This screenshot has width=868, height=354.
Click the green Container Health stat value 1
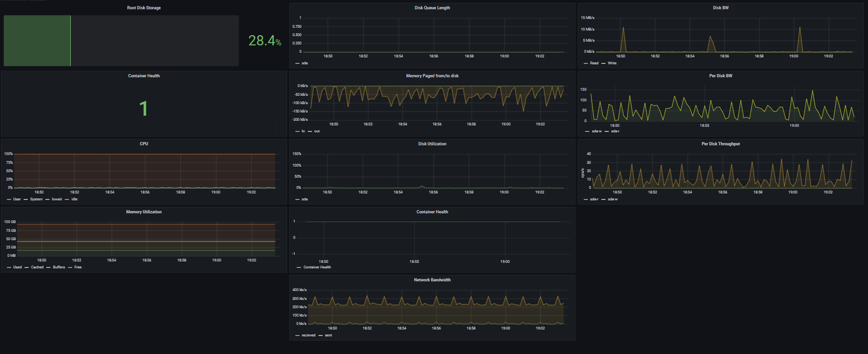tap(144, 109)
